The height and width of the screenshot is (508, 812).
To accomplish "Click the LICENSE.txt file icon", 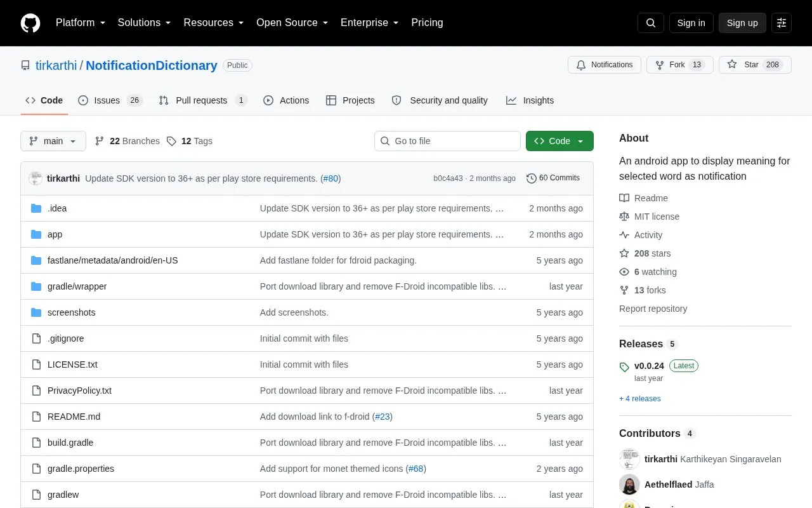I will point(36,364).
